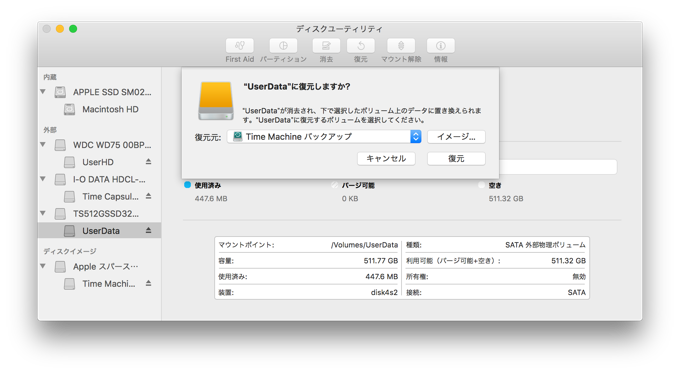Open the Partition toolbar icon
This screenshot has height=374, width=680.
[x=283, y=46]
